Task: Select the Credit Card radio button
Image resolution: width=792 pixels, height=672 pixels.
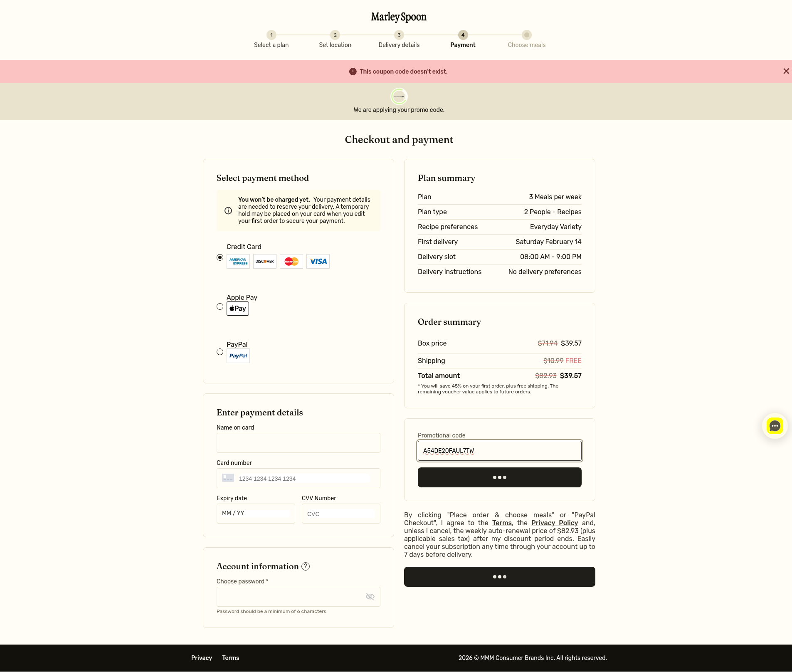Action: coord(220,257)
